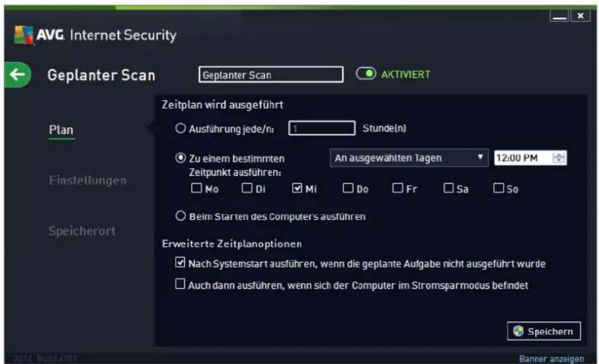Click the 'Banner anzeigen' link
The image size is (599, 364).
[552, 359]
